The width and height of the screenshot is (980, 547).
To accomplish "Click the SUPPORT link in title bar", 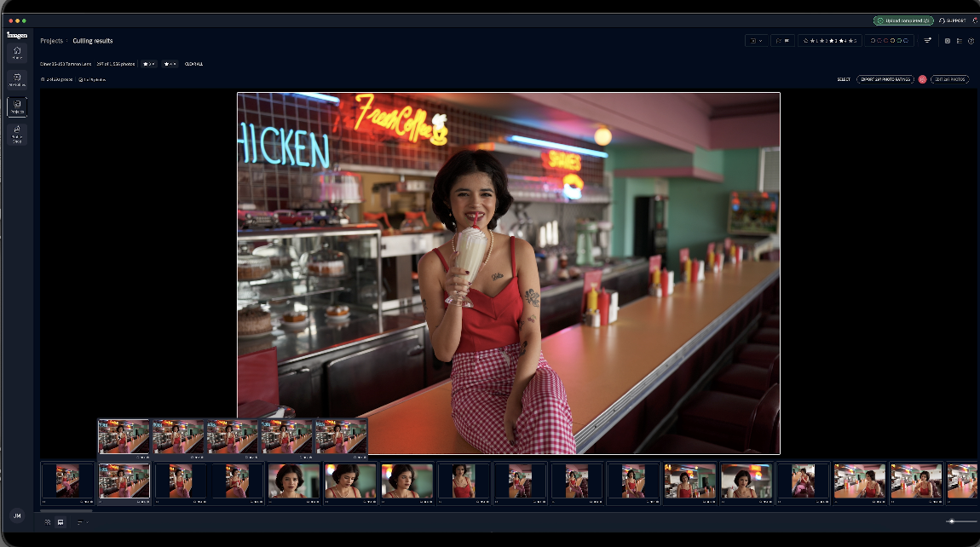I will pos(952,20).
